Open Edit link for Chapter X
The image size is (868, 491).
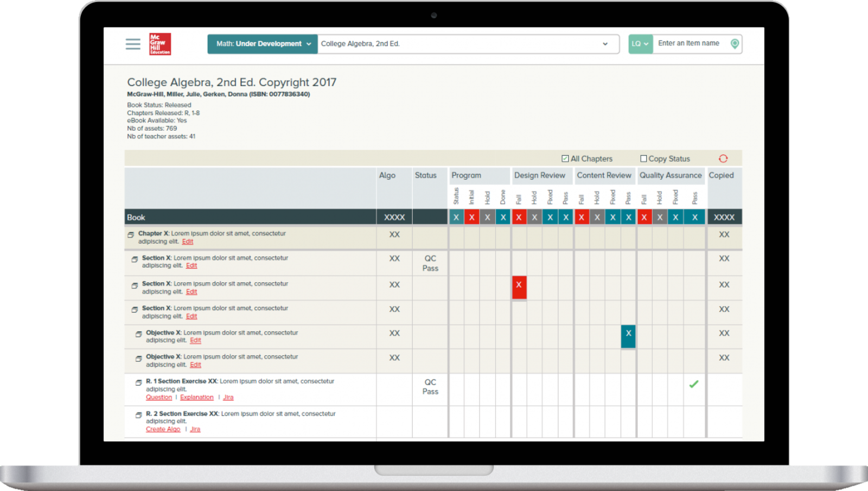tap(188, 241)
